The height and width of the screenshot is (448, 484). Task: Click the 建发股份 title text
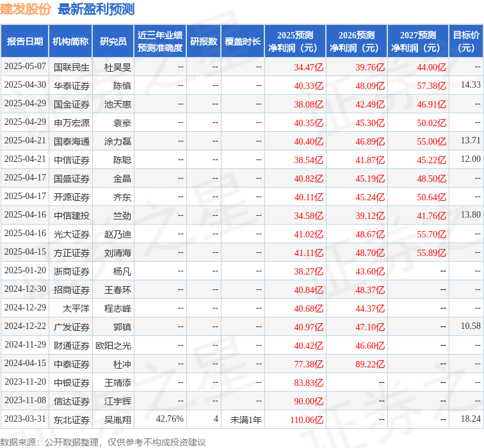coord(26,9)
